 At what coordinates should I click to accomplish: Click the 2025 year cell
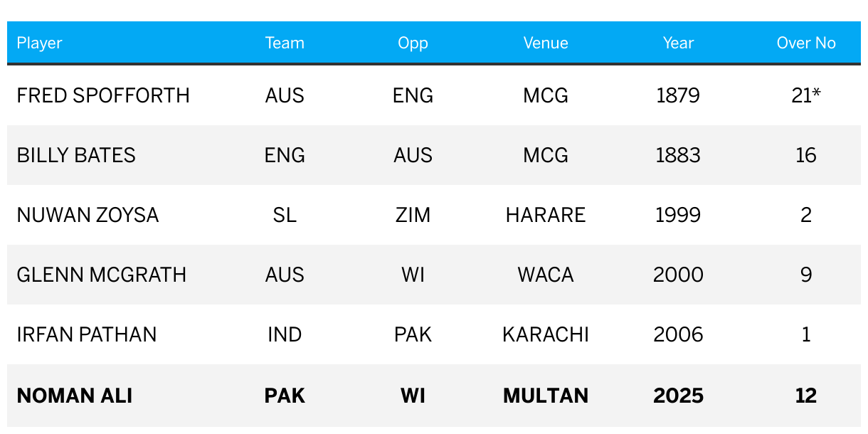(x=678, y=396)
